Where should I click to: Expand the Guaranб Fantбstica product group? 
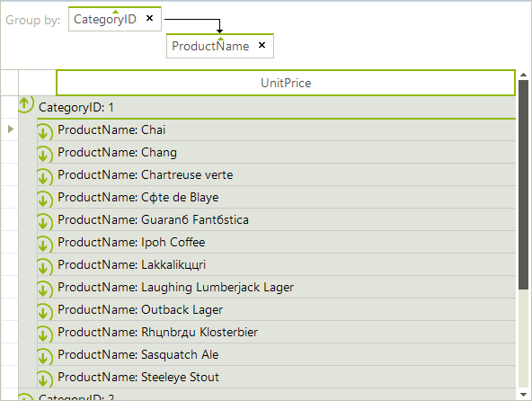(x=45, y=222)
